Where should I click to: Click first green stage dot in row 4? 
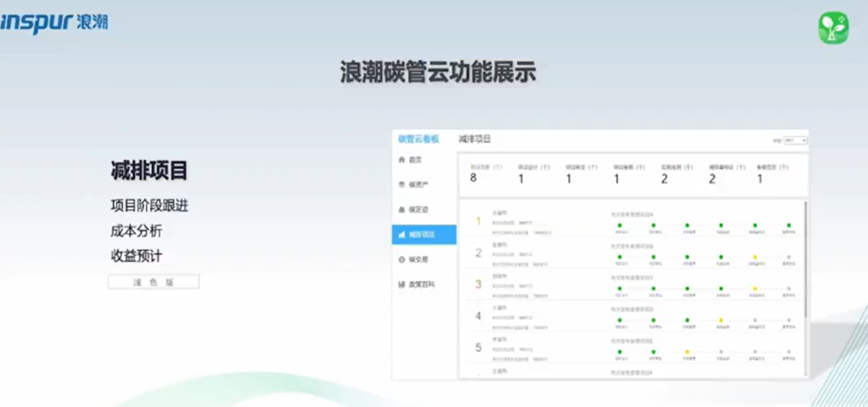coord(620,320)
